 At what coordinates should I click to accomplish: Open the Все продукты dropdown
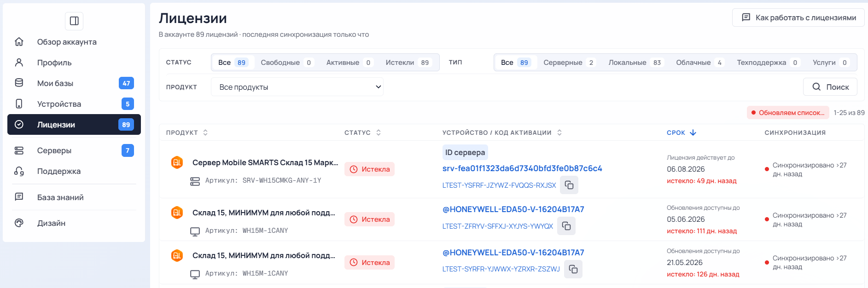pyautogui.click(x=297, y=87)
